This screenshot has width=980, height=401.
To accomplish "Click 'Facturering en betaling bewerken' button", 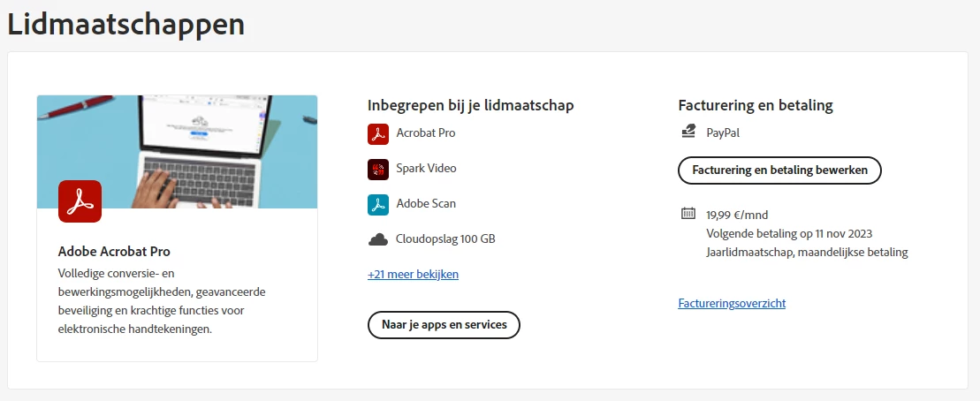I will point(779,170).
